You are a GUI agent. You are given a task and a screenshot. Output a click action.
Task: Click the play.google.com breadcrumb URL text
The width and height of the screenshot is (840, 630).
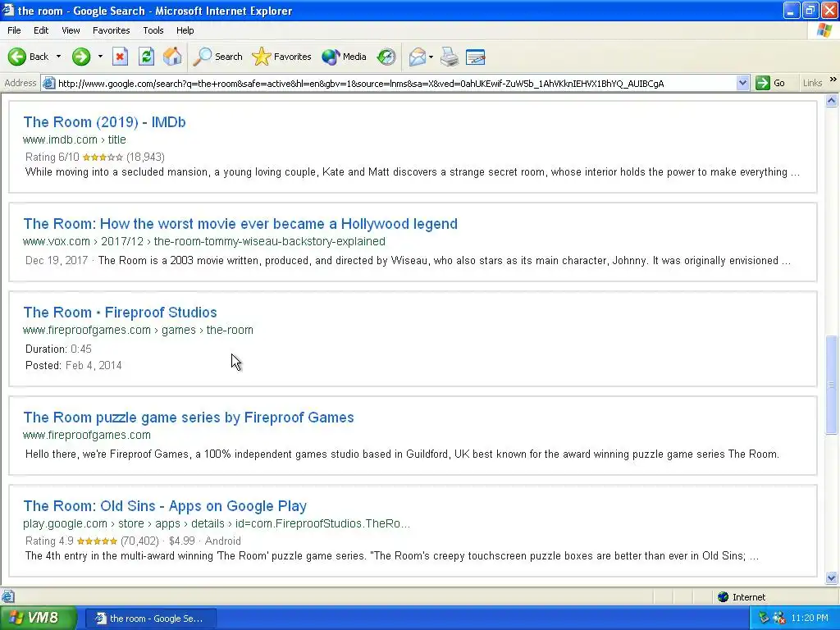217,523
